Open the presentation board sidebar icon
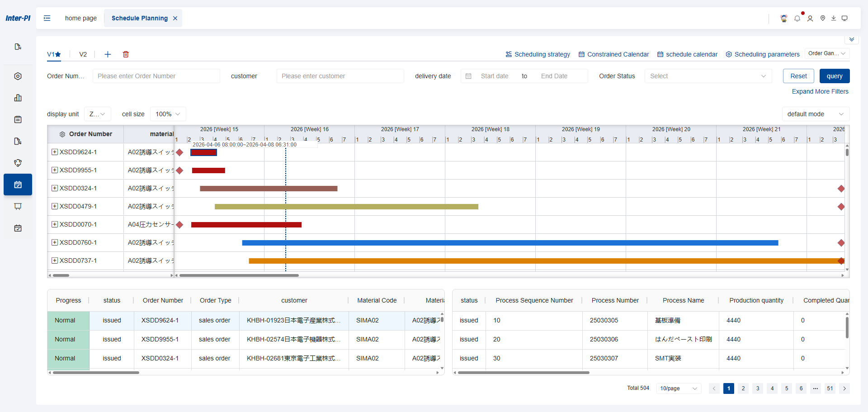This screenshot has width=868, height=412. [x=18, y=206]
